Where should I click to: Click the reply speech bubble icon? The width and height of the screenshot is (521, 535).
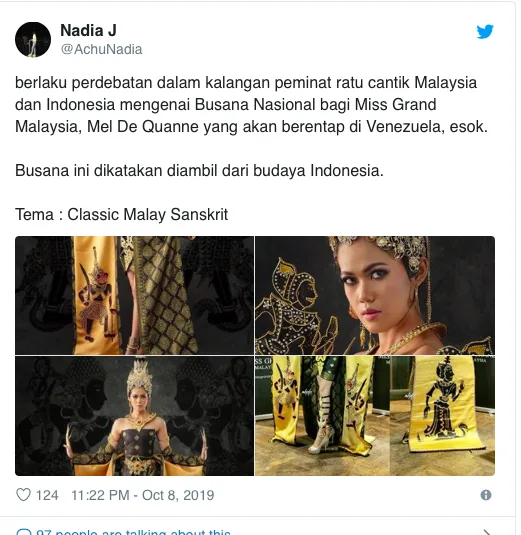tap(24, 532)
